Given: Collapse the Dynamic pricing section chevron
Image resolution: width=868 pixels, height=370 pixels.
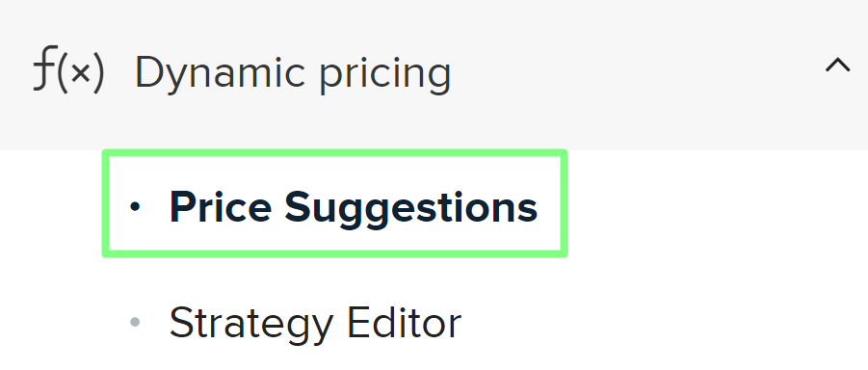Looking at the screenshot, I should pyautogui.click(x=837, y=66).
